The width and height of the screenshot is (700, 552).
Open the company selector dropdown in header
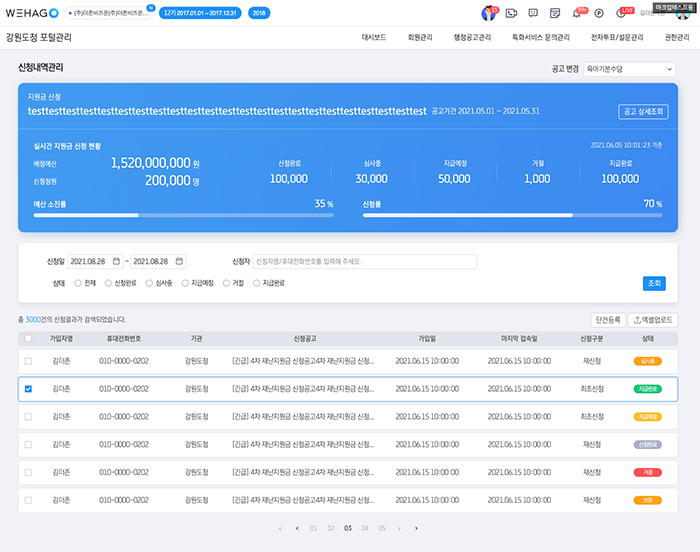click(x=110, y=13)
